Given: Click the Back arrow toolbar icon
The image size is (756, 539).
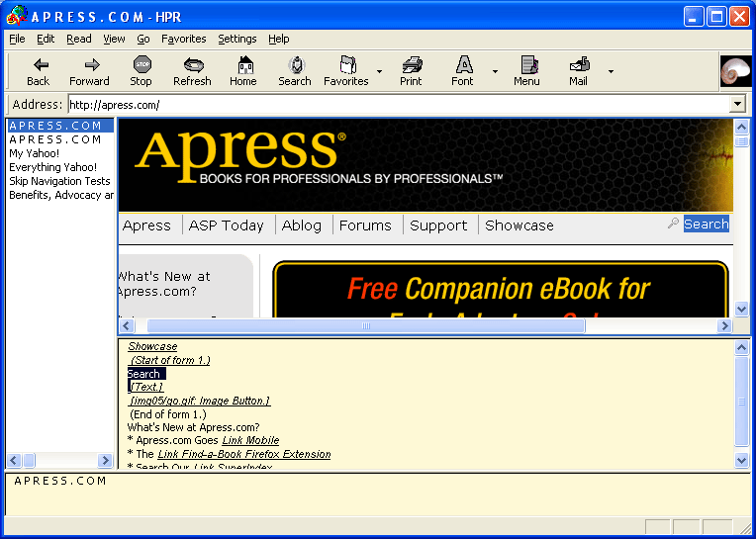Looking at the screenshot, I should (41, 64).
